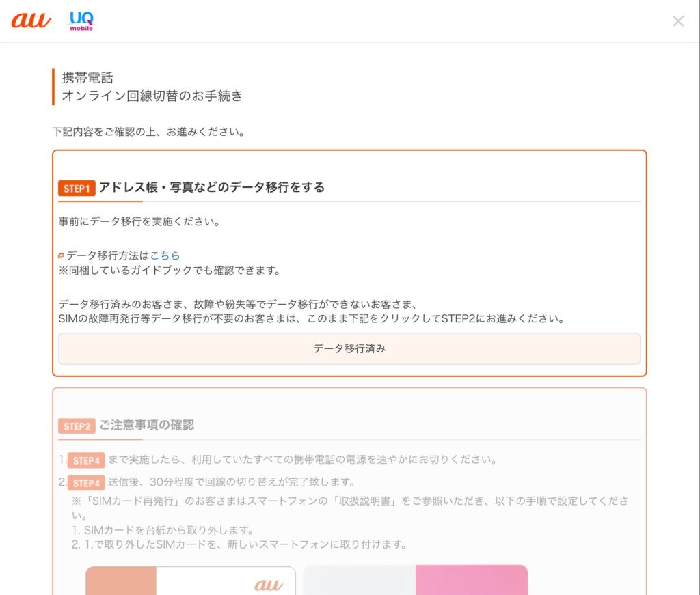Click the アドレス帳・写真などのデータ移行をする heading
The image size is (700, 595).
211,187
